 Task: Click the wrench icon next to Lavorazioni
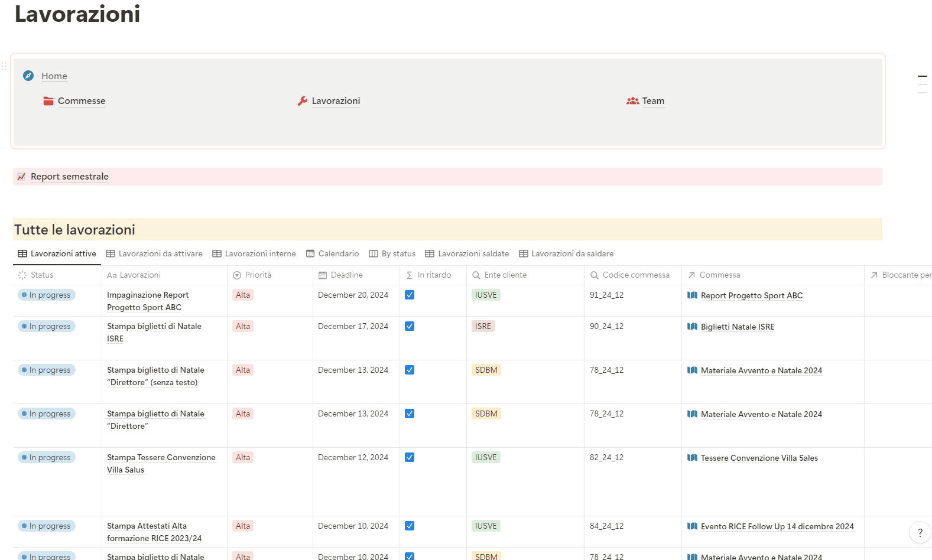(x=303, y=101)
